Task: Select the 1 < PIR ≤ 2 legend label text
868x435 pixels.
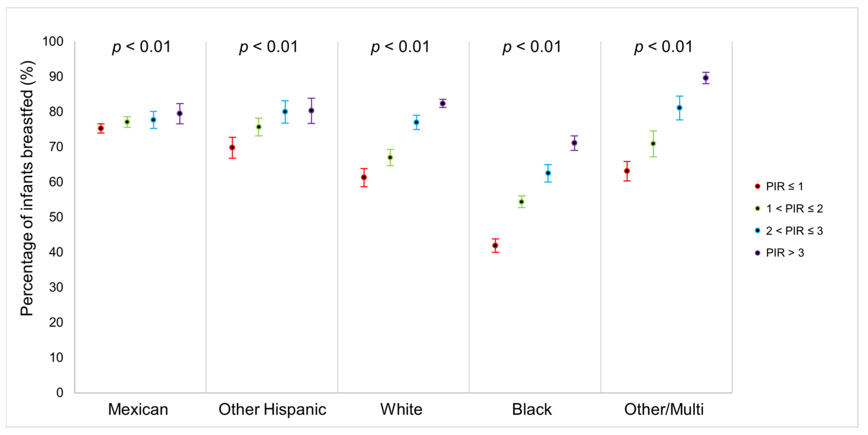Action: pos(794,208)
